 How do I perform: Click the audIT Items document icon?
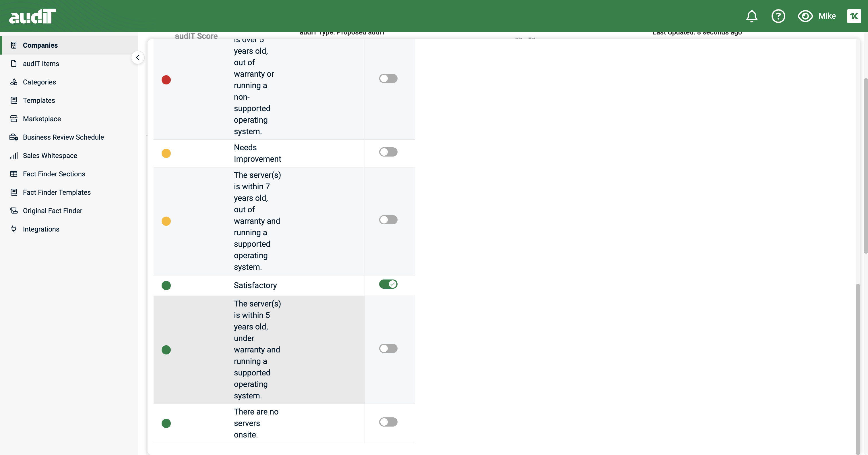14,63
